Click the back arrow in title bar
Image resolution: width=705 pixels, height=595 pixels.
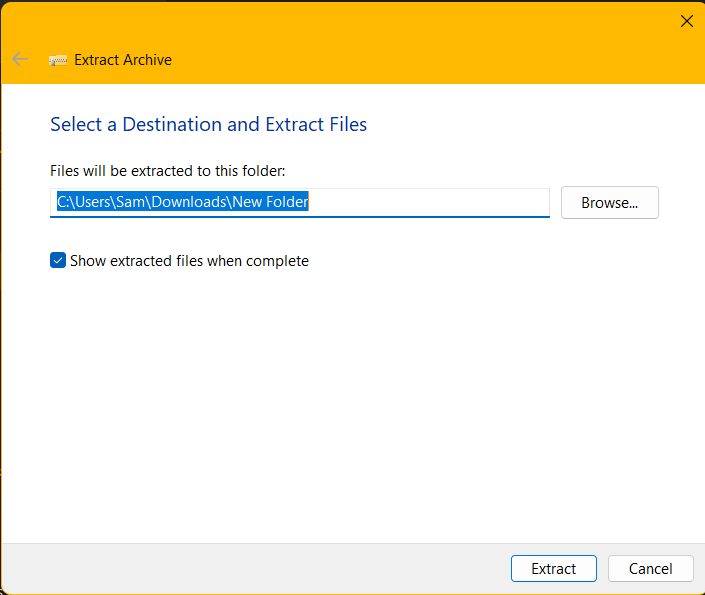tap(19, 59)
